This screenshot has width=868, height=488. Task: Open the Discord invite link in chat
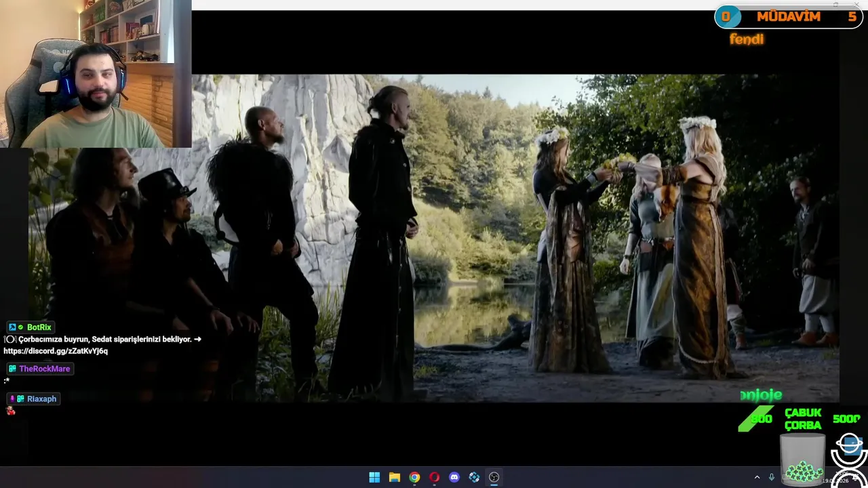56,351
